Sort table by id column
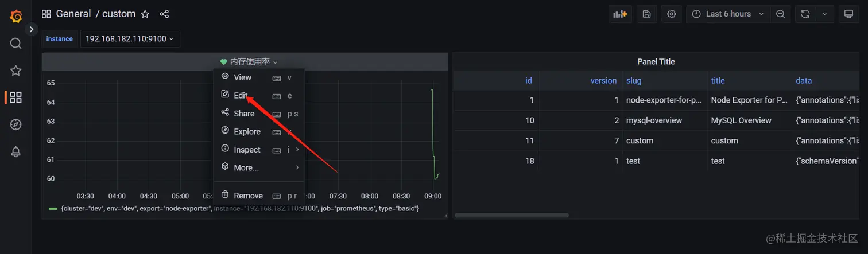The image size is (868, 254). (528, 81)
